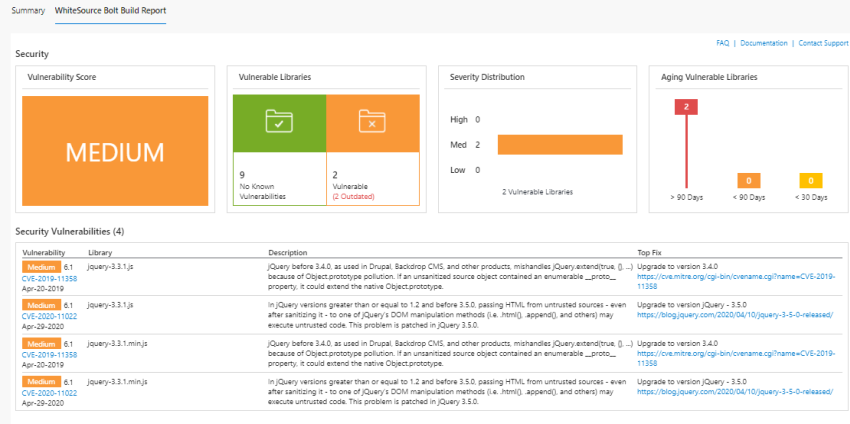Click Severity Distribution title
The image size is (850, 424).
tap(487, 77)
